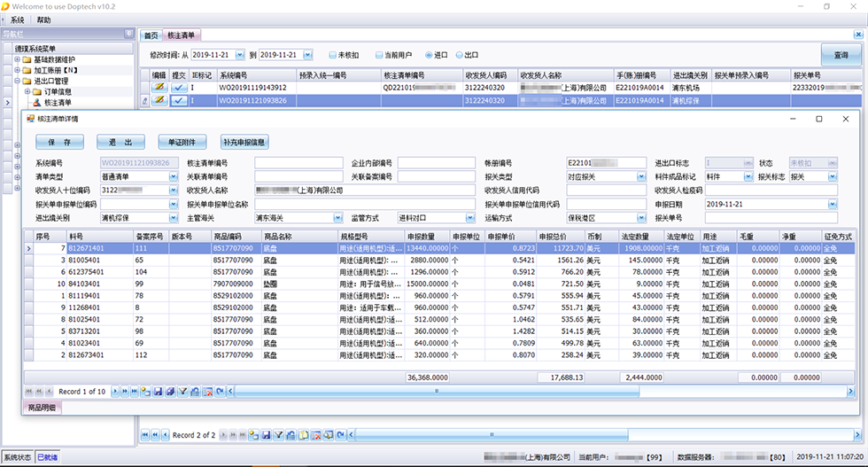The height and width of the screenshot is (467, 868).
Task: Click submit checkmark icon for row WO20191119143912
Action: [x=179, y=88]
